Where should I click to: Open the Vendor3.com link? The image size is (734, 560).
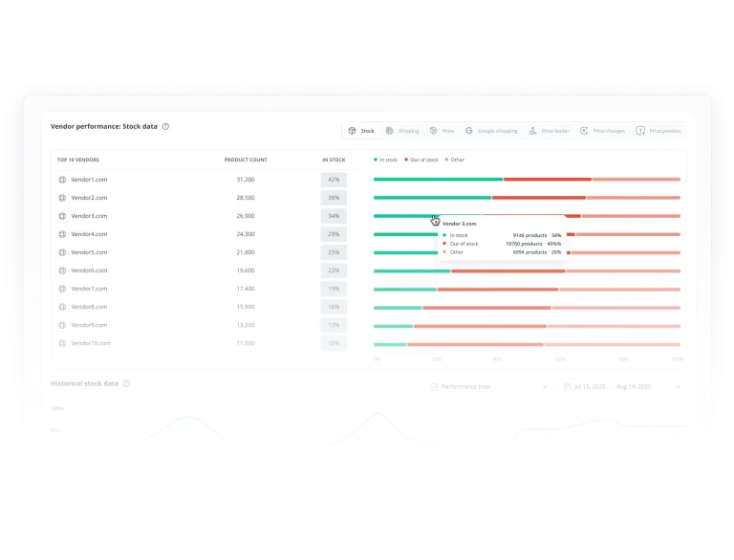click(89, 216)
